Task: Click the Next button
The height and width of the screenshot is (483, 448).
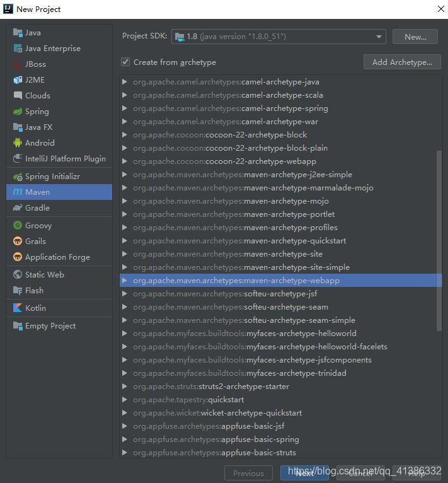Action: (x=304, y=473)
